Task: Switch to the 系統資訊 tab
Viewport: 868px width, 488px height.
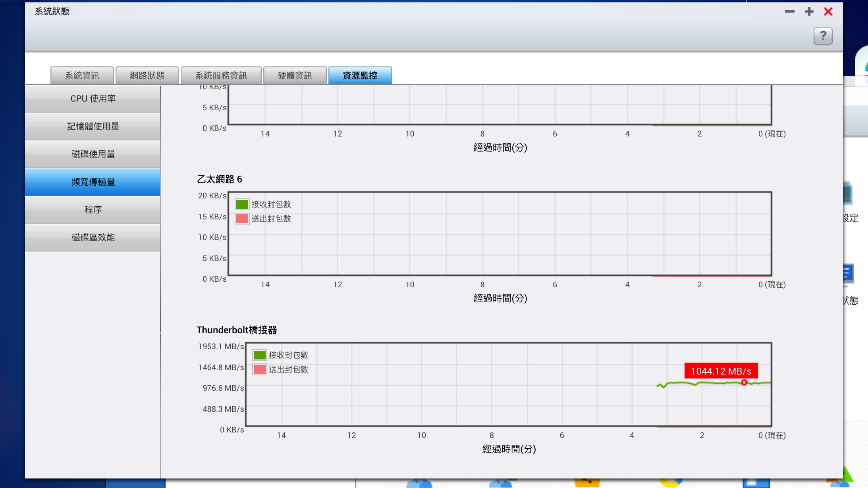Action: point(82,75)
